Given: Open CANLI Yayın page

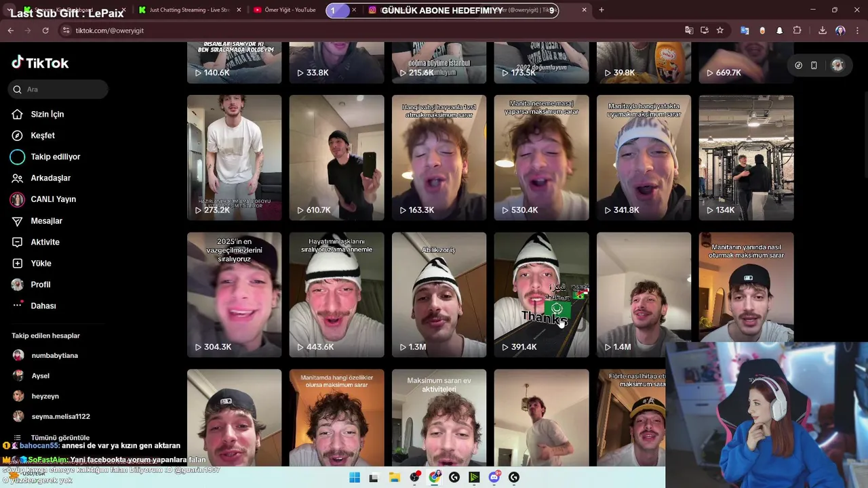Looking at the screenshot, I should point(53,199).
